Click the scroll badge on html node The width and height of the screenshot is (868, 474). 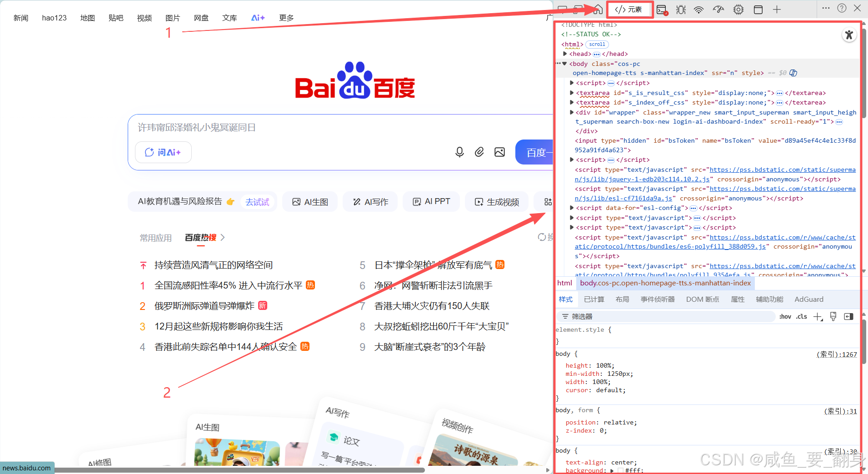[597, 45]
